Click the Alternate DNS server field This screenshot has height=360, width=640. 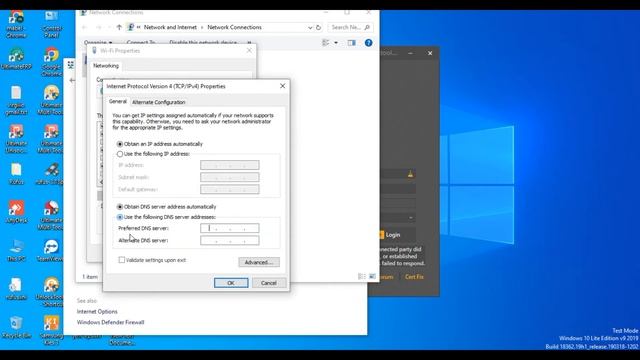click(x=230, y=240)
